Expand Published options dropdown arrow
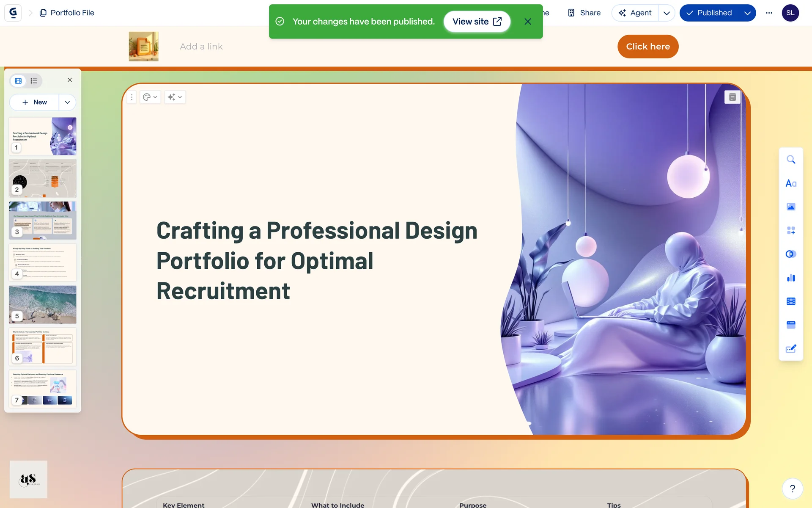Screen dimensions: 812x508 pos(747,13)
